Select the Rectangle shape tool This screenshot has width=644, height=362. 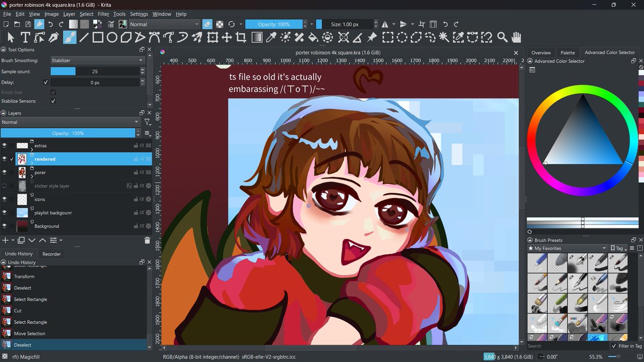click(x=98, y=37)
